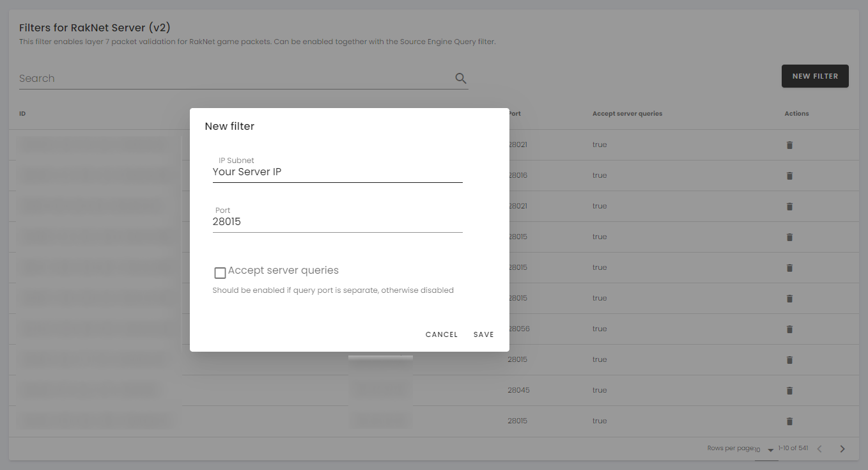This screenshot has height=470, width=868.
Task: Cancel the New filter dialog
Action: (x=442, y=334)
